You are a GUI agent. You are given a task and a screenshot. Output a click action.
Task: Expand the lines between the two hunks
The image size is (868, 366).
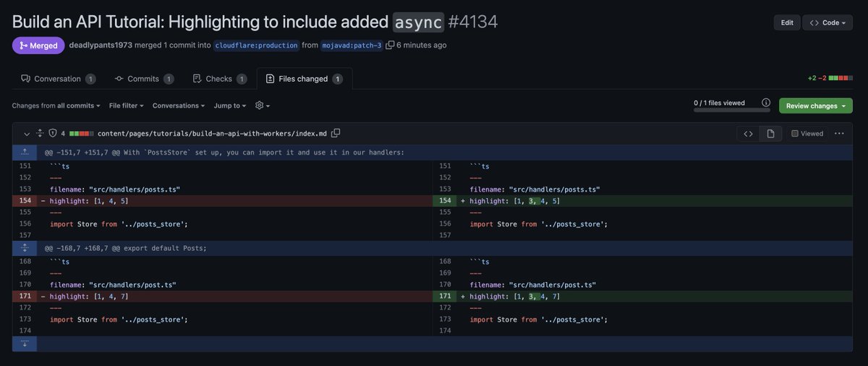(25, 248)
